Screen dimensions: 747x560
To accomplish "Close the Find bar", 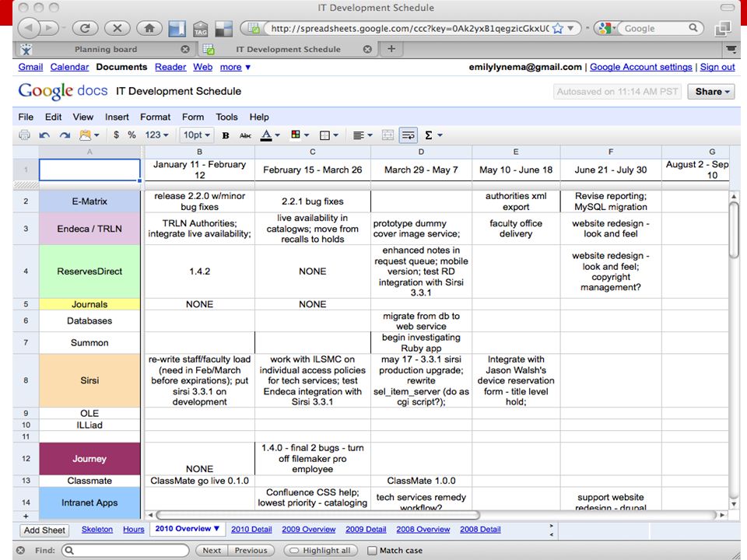I will 20,550.
